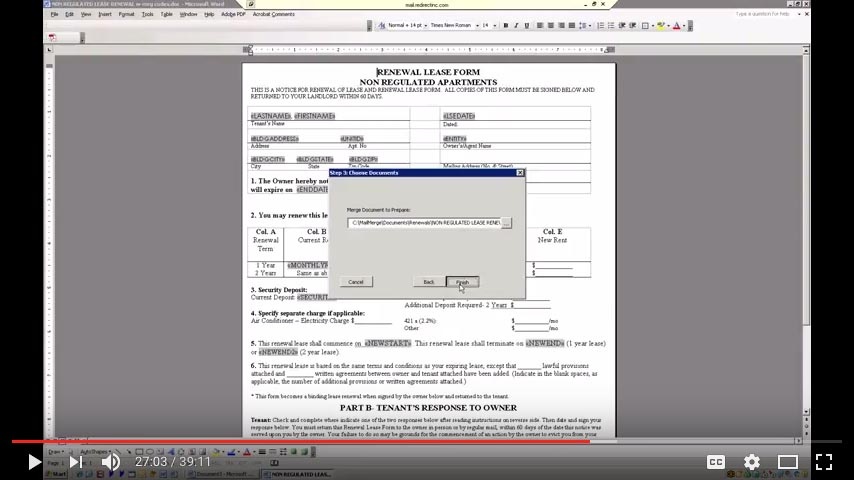
Task: Expand highlight color dropdown arrow
Action: pos(668,26)
